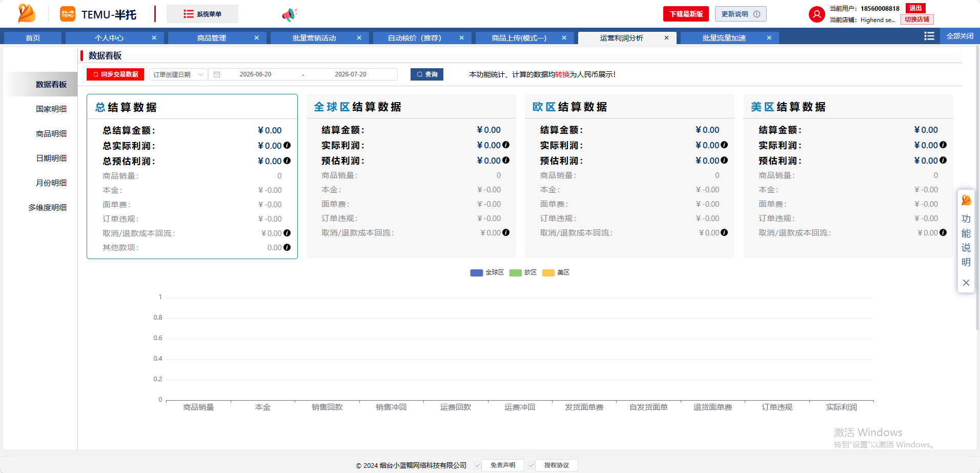Click the orange bird logo icon
Image resolution: width=980 pixels, height=473 pixels.
tap(27, 14)
